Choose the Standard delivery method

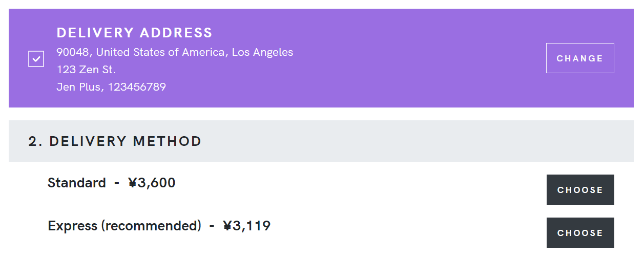pos(580,190)
